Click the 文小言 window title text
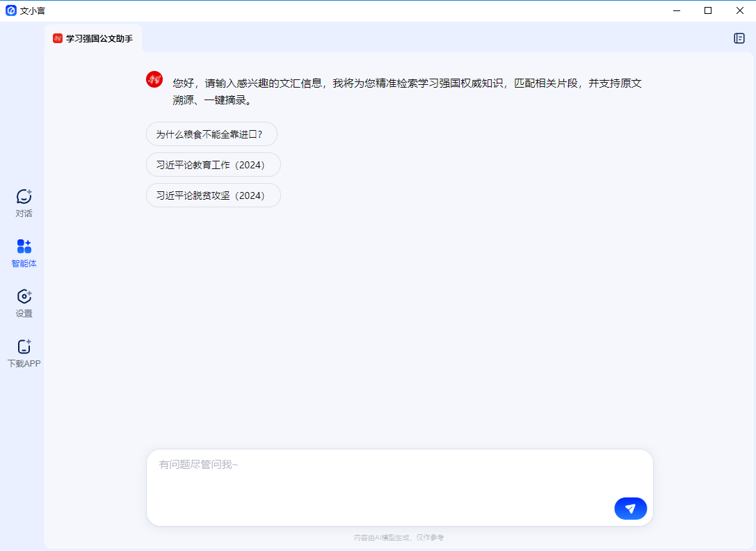Screen dimensions: 756x551 coord(33,10)
